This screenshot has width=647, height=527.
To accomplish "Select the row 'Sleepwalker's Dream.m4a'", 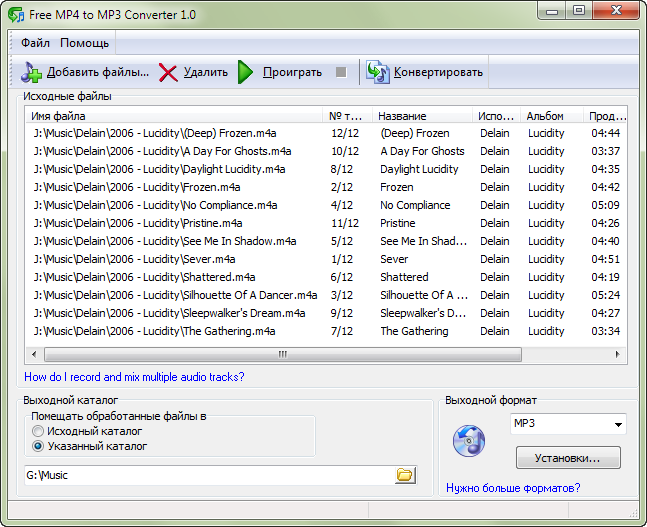I will (x=326, y=313).
